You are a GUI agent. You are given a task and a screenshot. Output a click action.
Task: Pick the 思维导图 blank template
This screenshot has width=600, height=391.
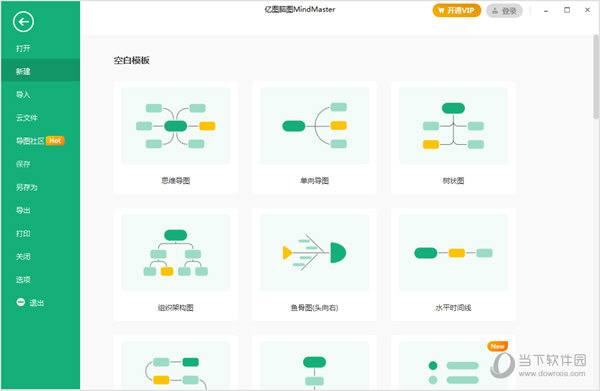176,138
